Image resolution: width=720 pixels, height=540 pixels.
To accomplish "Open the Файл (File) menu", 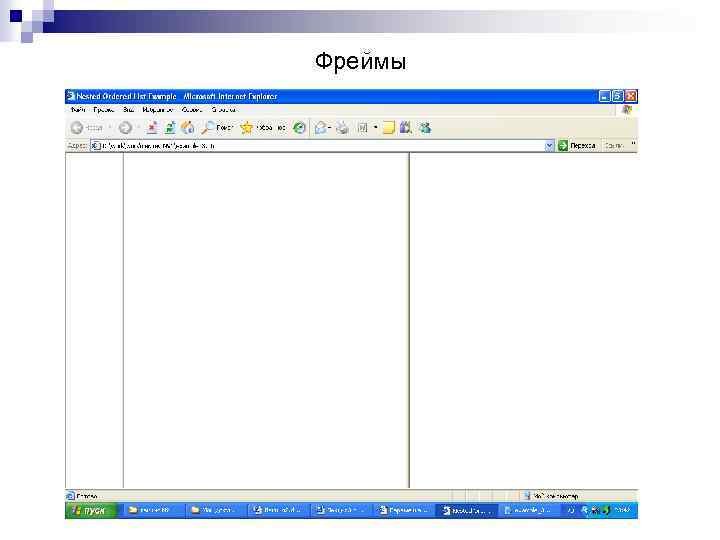I will (x=78, y=110).
